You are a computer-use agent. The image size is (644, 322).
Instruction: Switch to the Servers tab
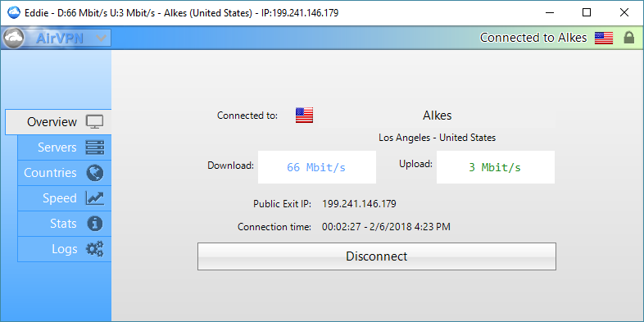pyautogui.click(x=65, y=147)
